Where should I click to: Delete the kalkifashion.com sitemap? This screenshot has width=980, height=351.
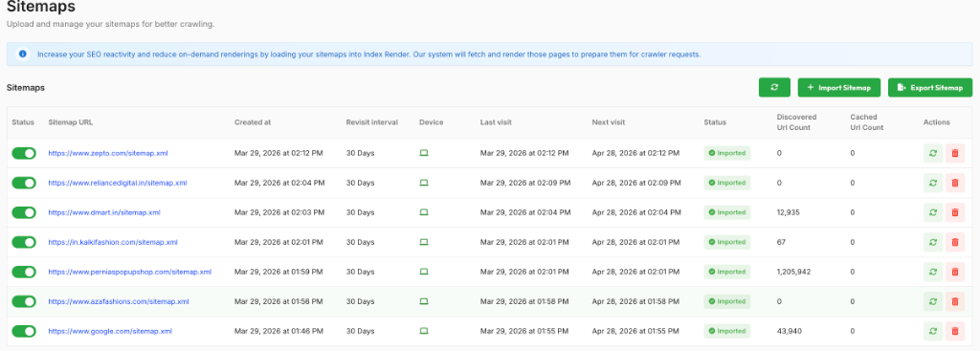coord(955,242)
